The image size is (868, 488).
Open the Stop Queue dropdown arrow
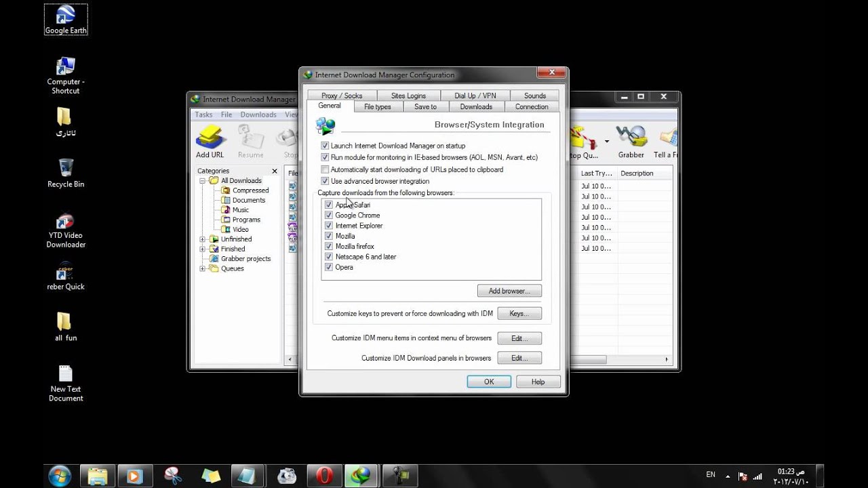[x=606, y=142]
